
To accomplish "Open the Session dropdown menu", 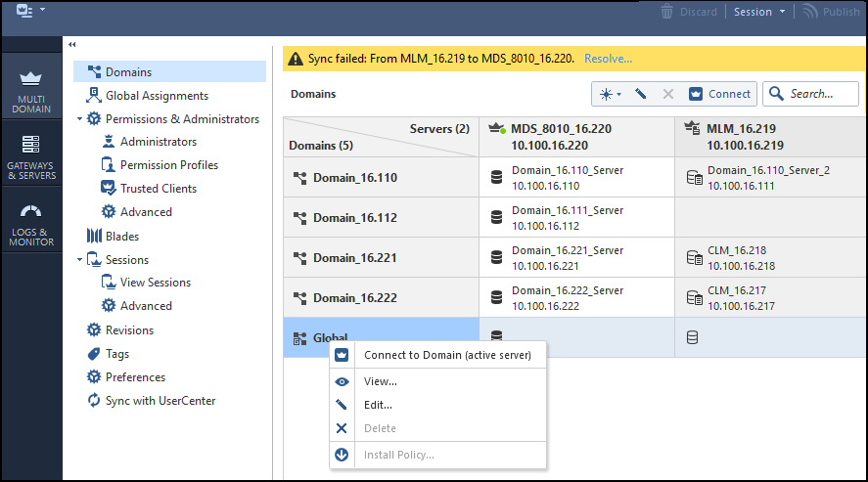I will [x=759, y=12].
